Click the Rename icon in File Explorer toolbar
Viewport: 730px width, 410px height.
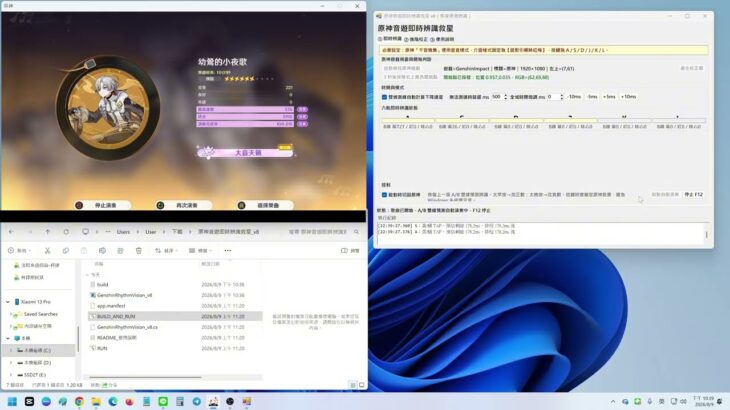pyautogui.click(x=102, y=250)
